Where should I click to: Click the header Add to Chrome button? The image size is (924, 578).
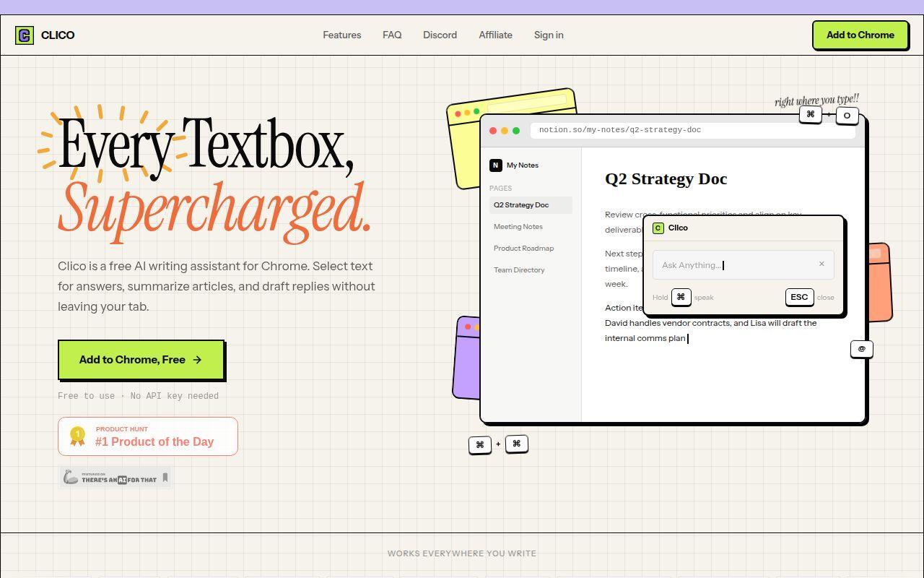click(x=860, y=35)
